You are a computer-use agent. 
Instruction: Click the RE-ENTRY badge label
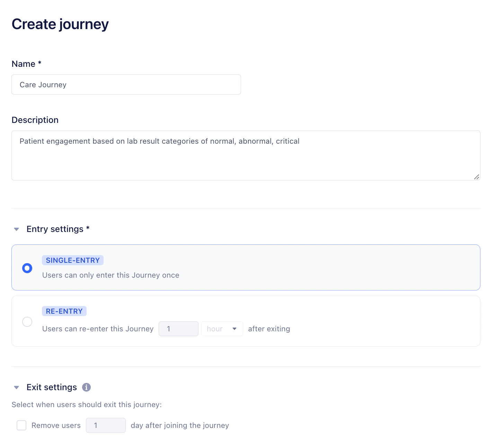64,311
